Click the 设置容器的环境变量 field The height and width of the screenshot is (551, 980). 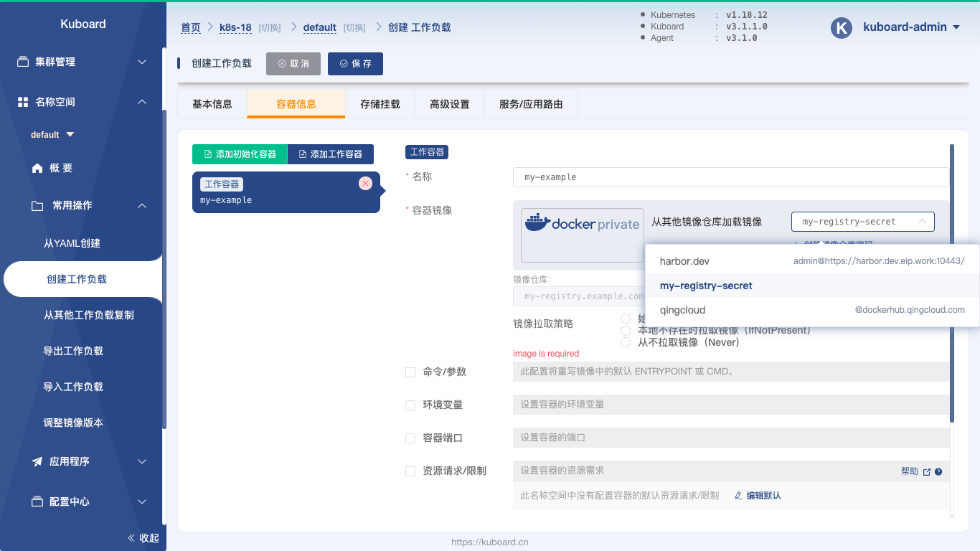tap(731, 405)
